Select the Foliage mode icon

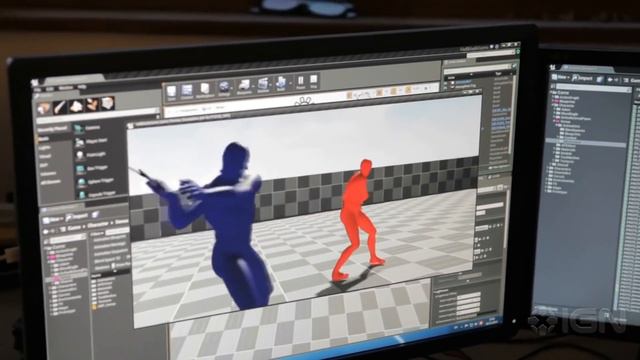coord(92,104)
